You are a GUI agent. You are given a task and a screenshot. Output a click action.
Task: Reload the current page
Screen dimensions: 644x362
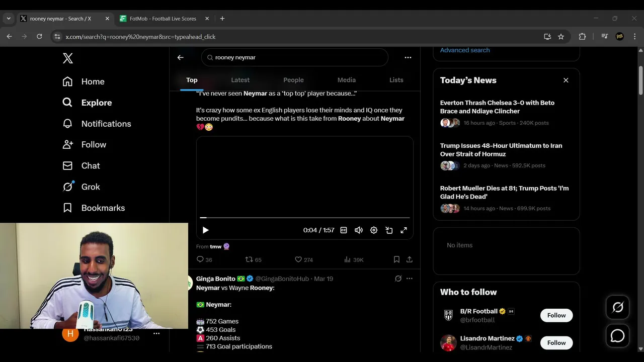(x=39, y=37)
